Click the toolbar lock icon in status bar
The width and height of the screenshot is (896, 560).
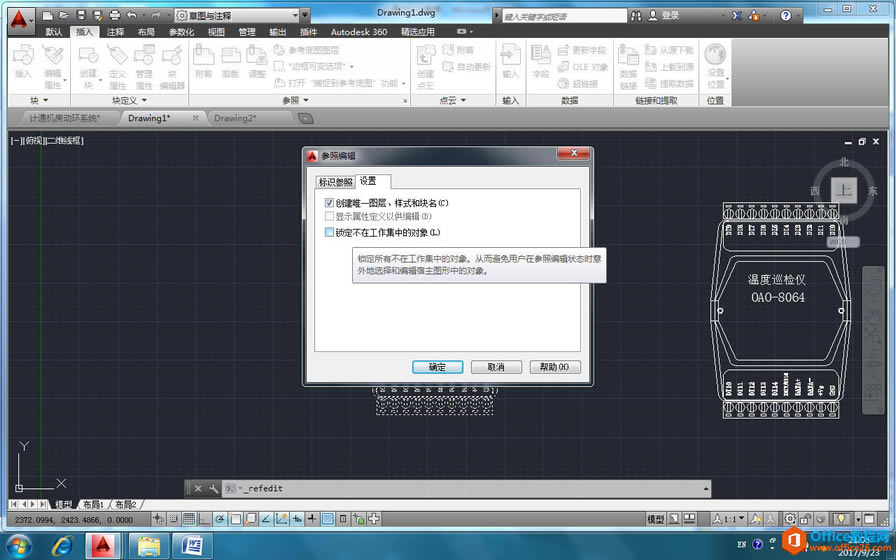805,519
